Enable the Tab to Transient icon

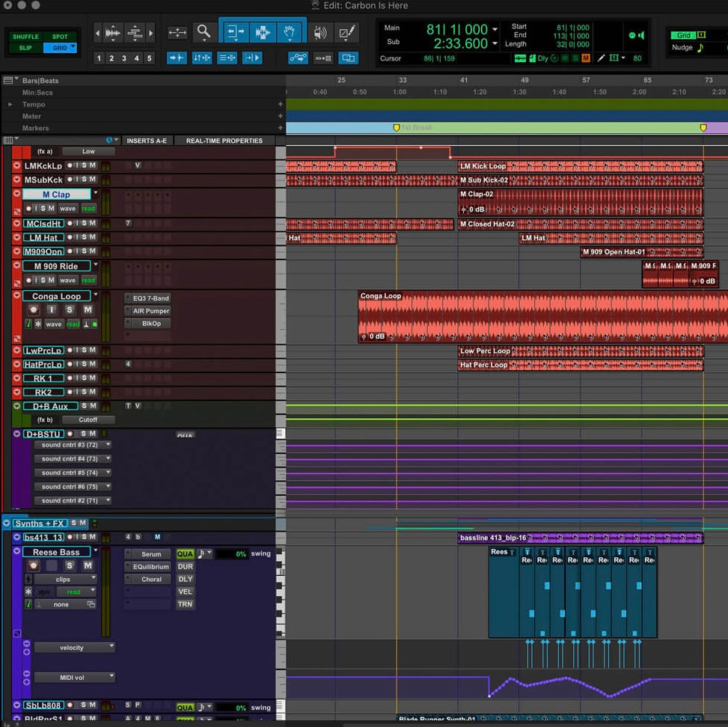177,58
